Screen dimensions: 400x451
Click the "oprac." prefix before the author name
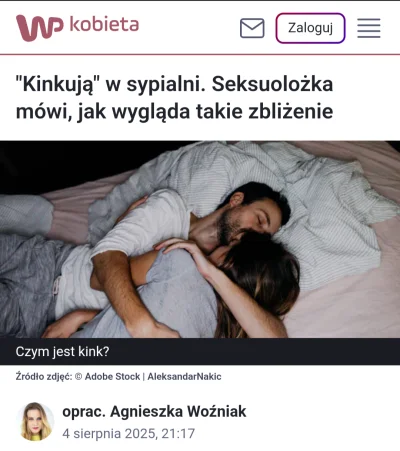click(x=84, y=412)
